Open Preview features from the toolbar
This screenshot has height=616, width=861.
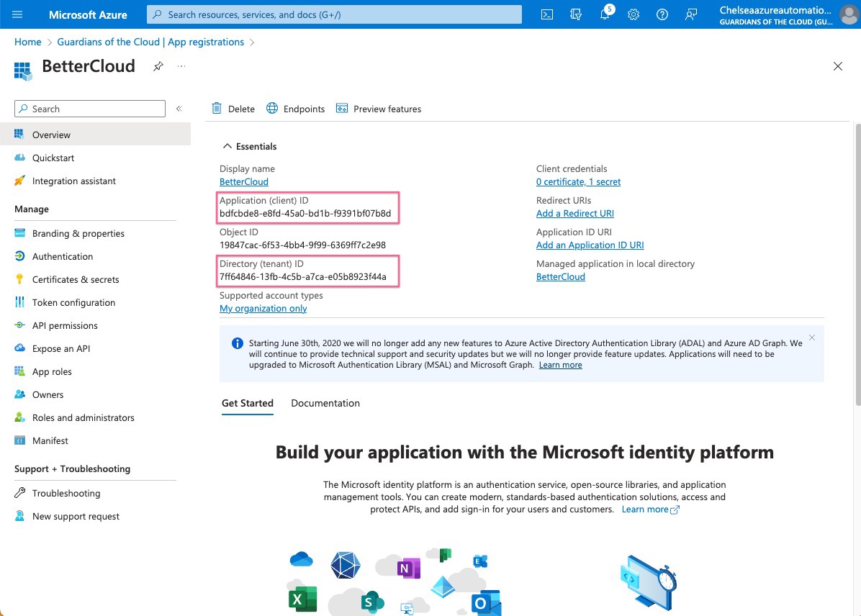click(x=379, y=109)
